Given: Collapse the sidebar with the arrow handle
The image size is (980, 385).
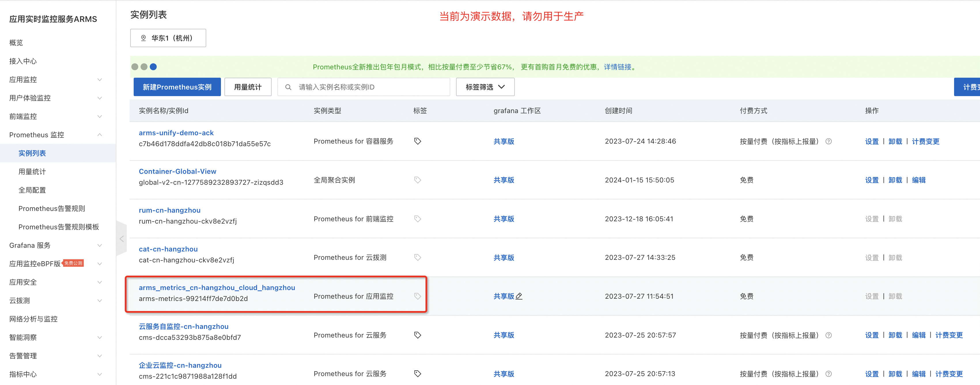Looking at the screenshot, I should pyautogui.click(x=122, y=239).
